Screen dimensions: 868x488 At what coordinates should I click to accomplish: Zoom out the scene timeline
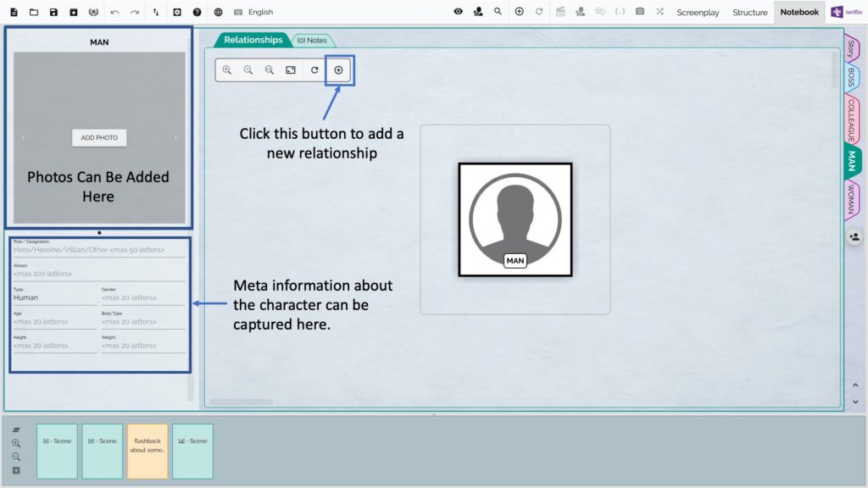coord(16,457)
